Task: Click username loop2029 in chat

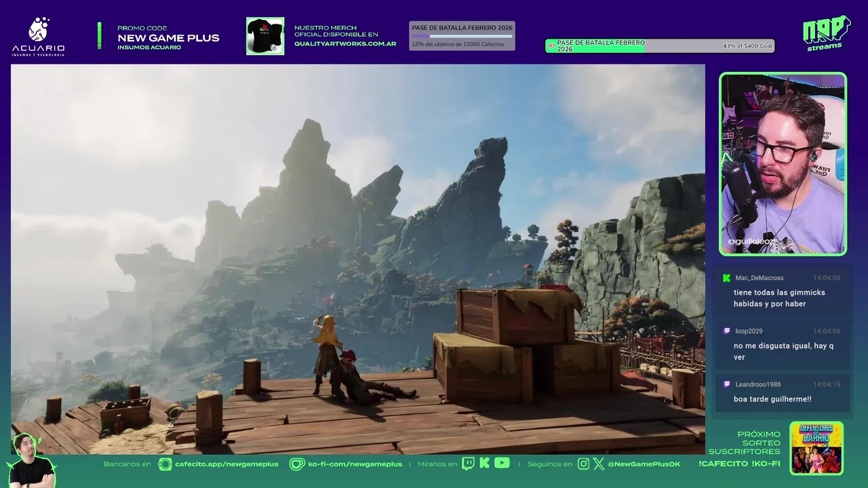Action: click(749, 331)
